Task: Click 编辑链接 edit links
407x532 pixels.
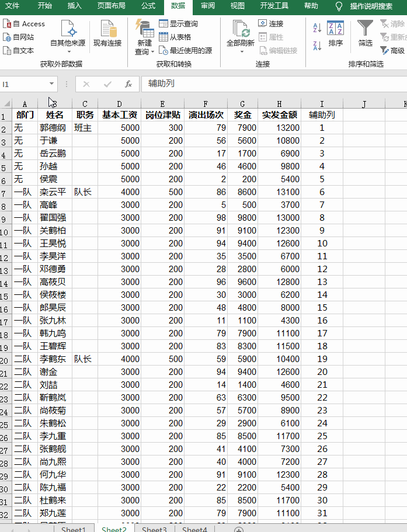Action: [278, 51]
